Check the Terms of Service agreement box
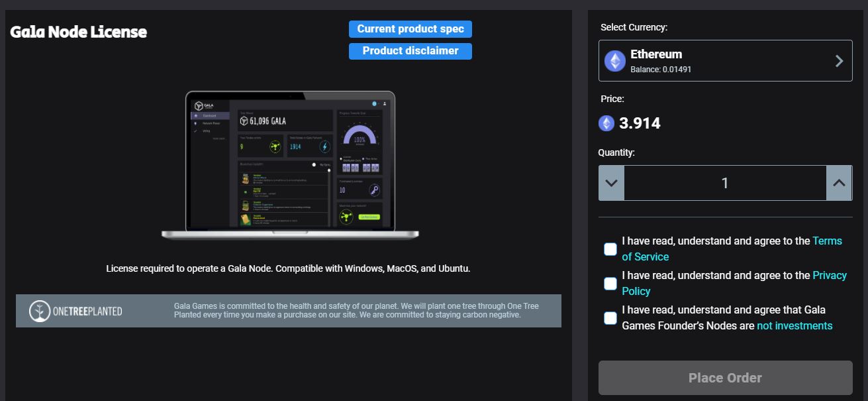Image resolution: width=868 pixels, height=401 pixels. (x=610, y=249)
